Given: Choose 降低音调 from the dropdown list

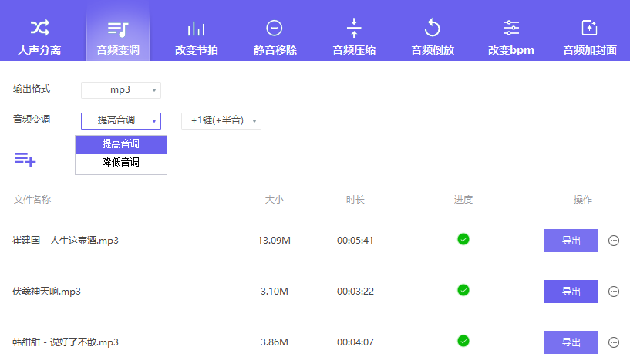Looking at the screenshot, I should (x=121, y=163).
